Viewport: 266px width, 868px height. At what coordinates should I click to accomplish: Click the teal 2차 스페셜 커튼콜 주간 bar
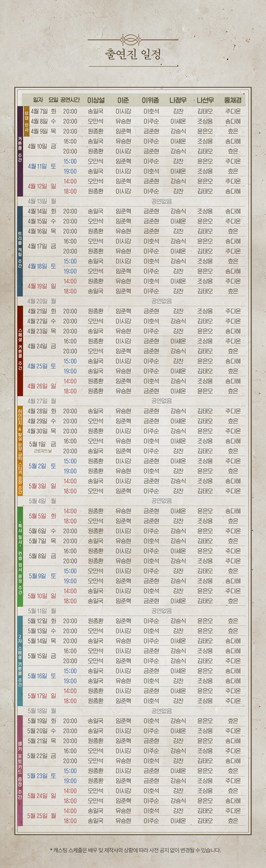20,661
